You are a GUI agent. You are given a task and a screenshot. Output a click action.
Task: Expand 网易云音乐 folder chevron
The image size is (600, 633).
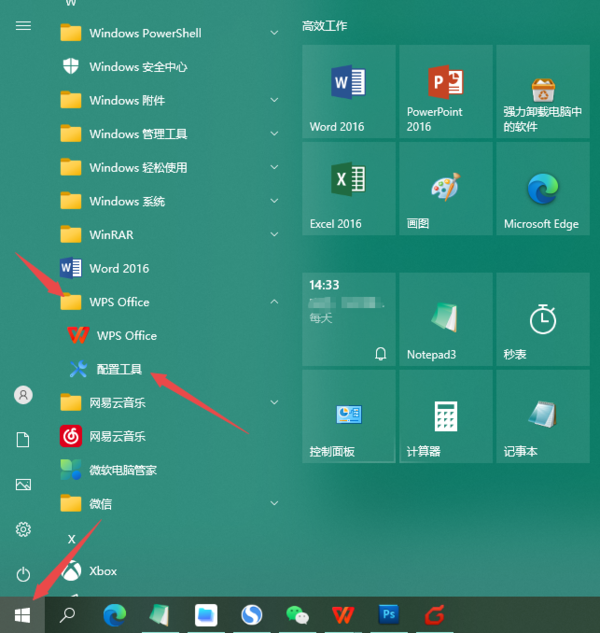coord(274,402)
